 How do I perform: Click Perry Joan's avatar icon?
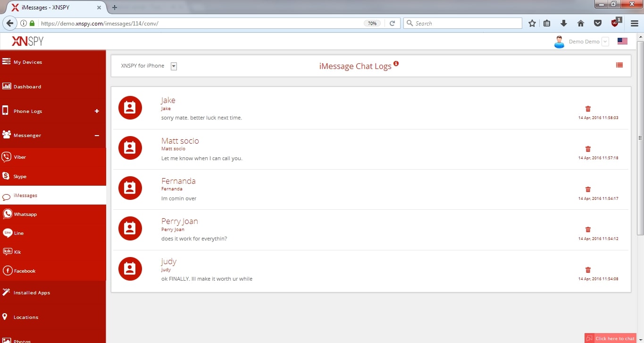[x=130, y=229]
